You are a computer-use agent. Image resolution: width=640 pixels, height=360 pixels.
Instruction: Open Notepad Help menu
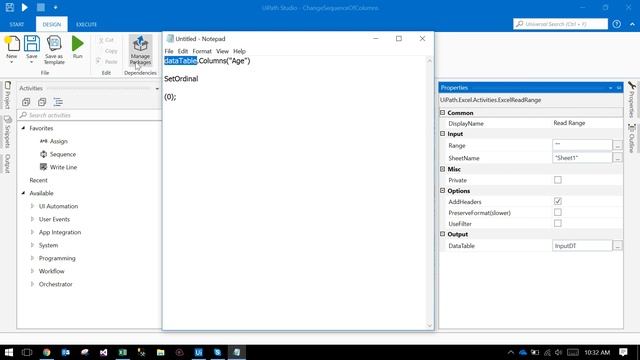coord(240,51)
